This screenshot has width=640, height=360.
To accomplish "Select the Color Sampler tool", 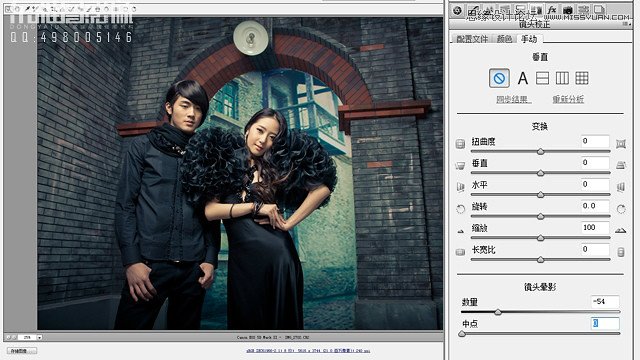I will click(35, 9).
